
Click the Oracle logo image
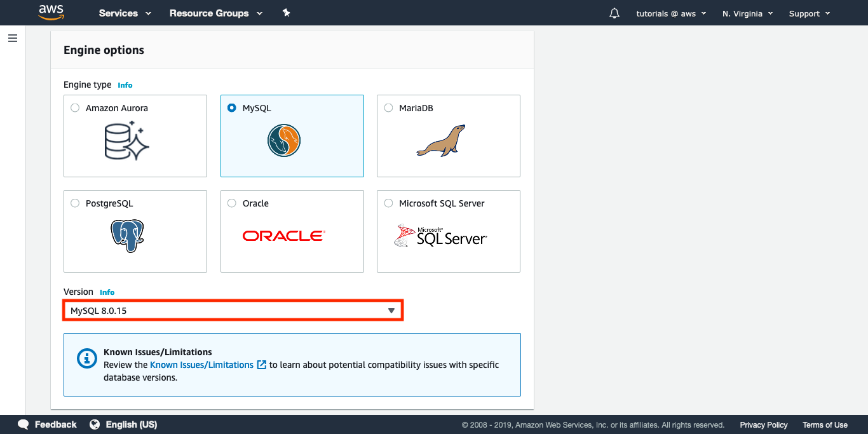pos(283,236)
